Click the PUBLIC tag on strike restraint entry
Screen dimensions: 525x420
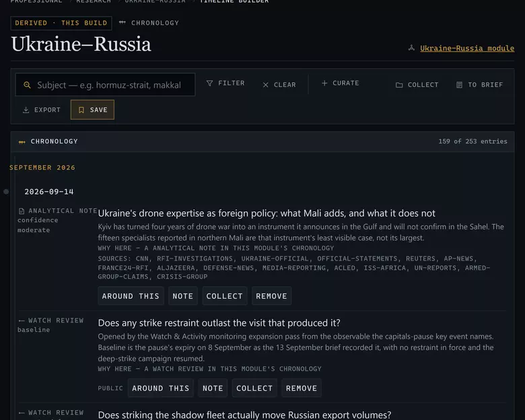click(x=110, y=388)
